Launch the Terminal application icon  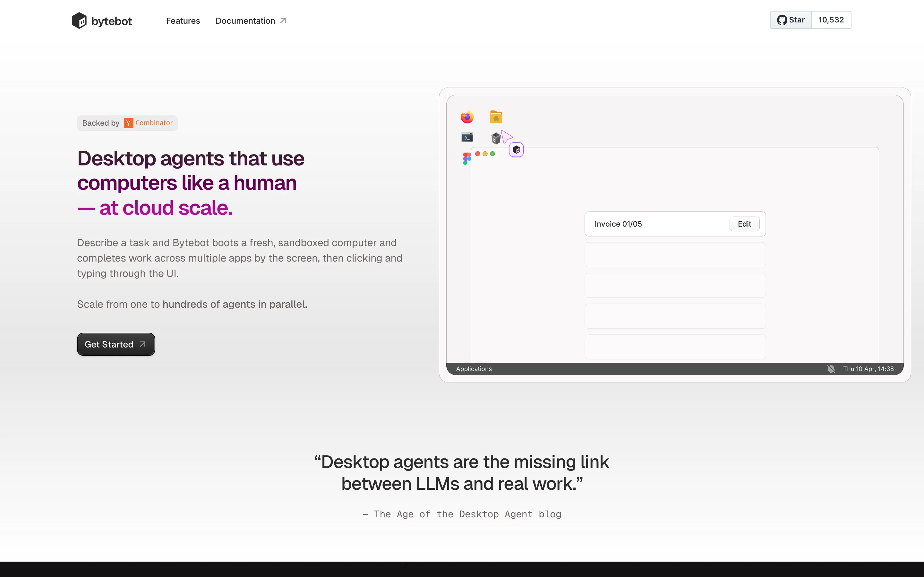(x=467, y=137)
